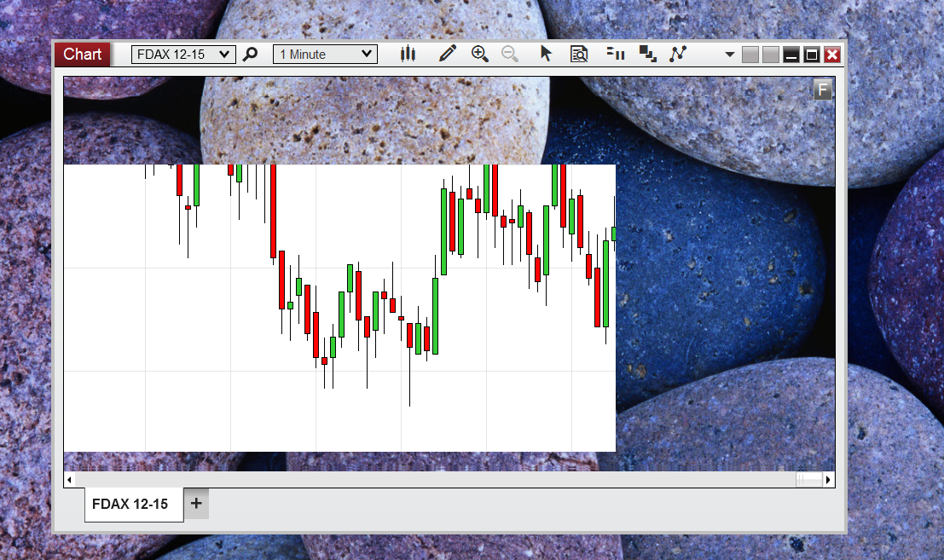This screenshot has height=560, width=944.
Task: Minimize the chart window
Action: coord(791,55)
